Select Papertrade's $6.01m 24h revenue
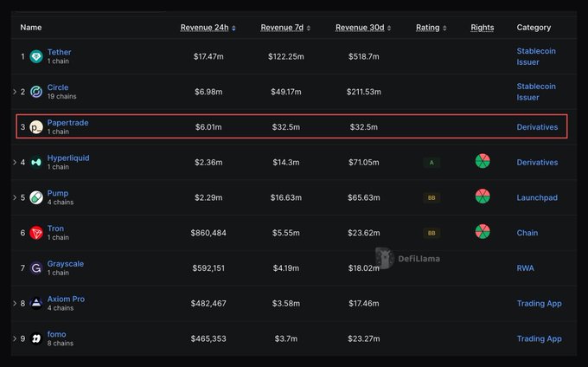Image resolution: width=588 pixels, height=367 pixels. point(208,127)
